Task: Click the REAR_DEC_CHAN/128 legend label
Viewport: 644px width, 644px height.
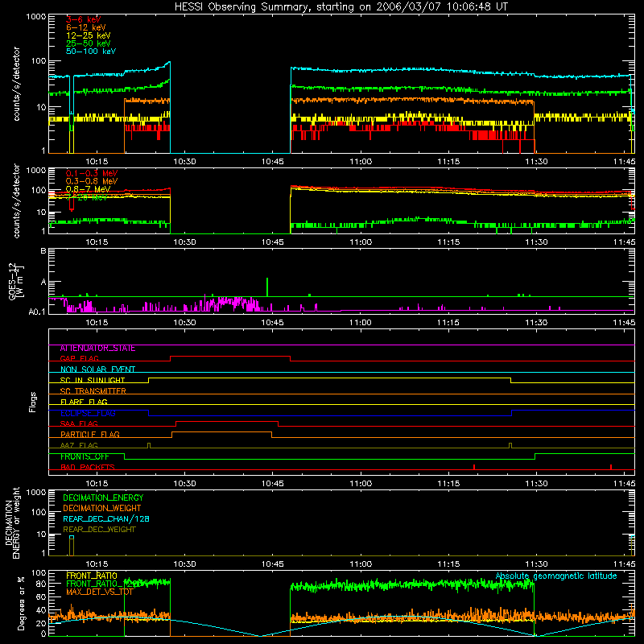Action: pos(106,519)
